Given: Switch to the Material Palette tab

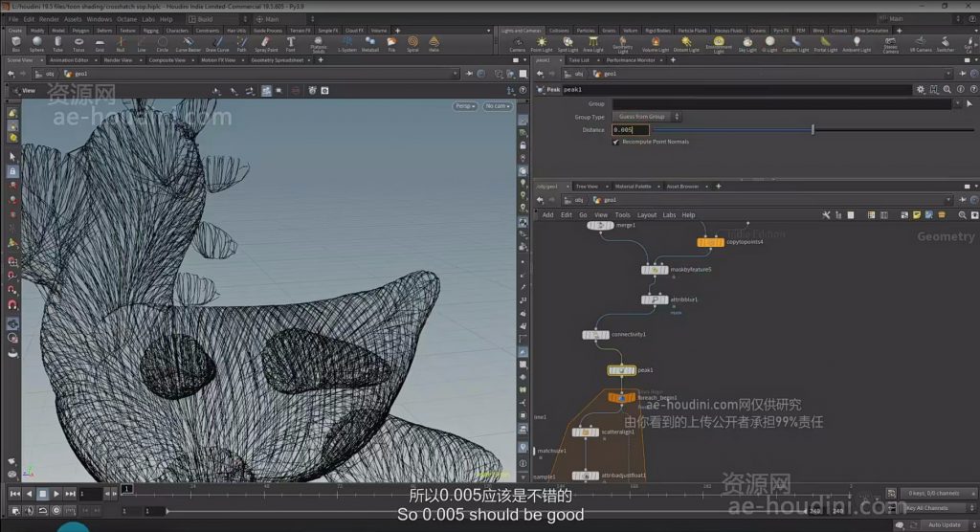Looking at the screenshot, I should point(633,187).
